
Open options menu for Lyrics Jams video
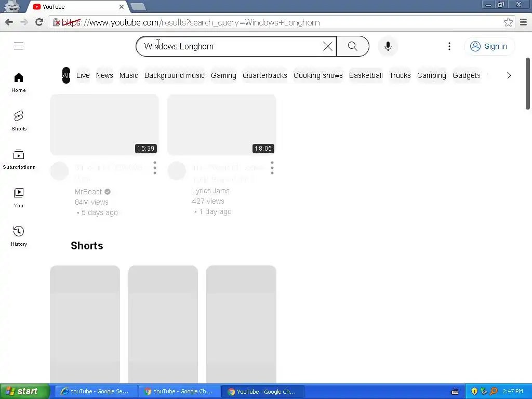[x=272, y=168]
